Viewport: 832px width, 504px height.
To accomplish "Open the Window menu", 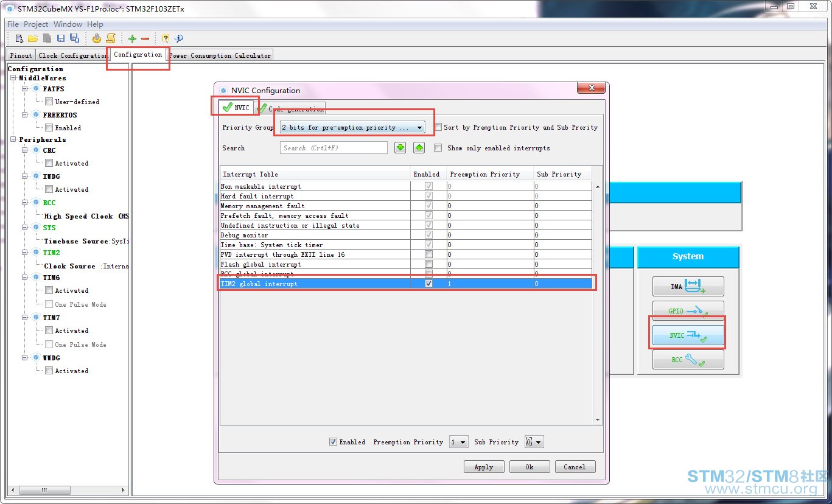I will pos(68,24).
